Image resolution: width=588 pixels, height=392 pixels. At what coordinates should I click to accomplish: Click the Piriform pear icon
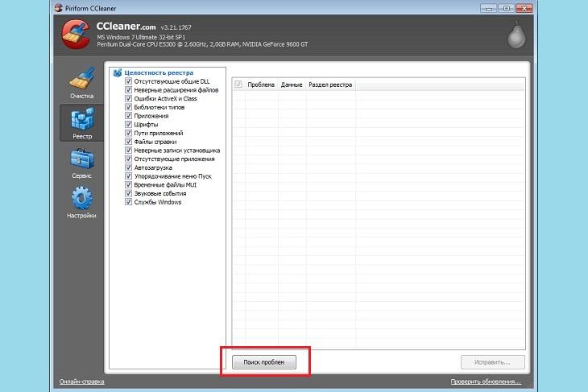[x=516, y=35]
